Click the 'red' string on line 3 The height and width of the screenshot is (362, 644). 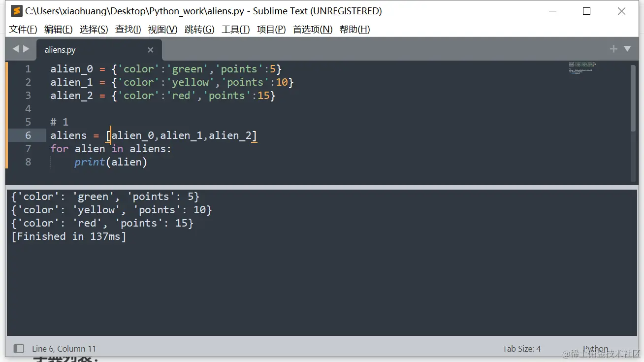coord(181,96)
